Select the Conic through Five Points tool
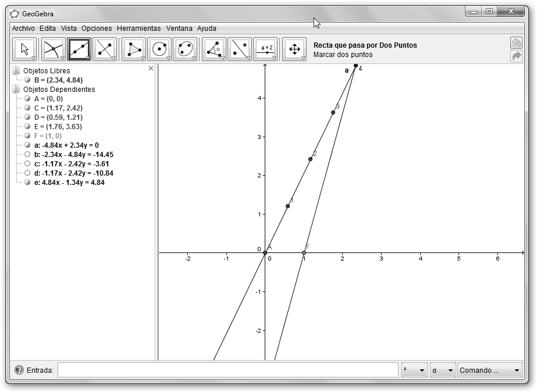This screenshot has height=392, width=537. pos(185,49)
